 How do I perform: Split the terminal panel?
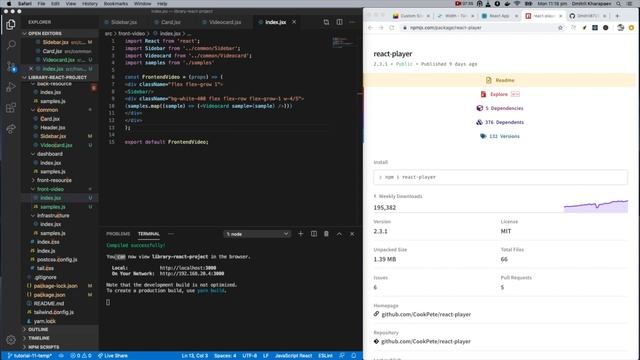pos(313,234)
